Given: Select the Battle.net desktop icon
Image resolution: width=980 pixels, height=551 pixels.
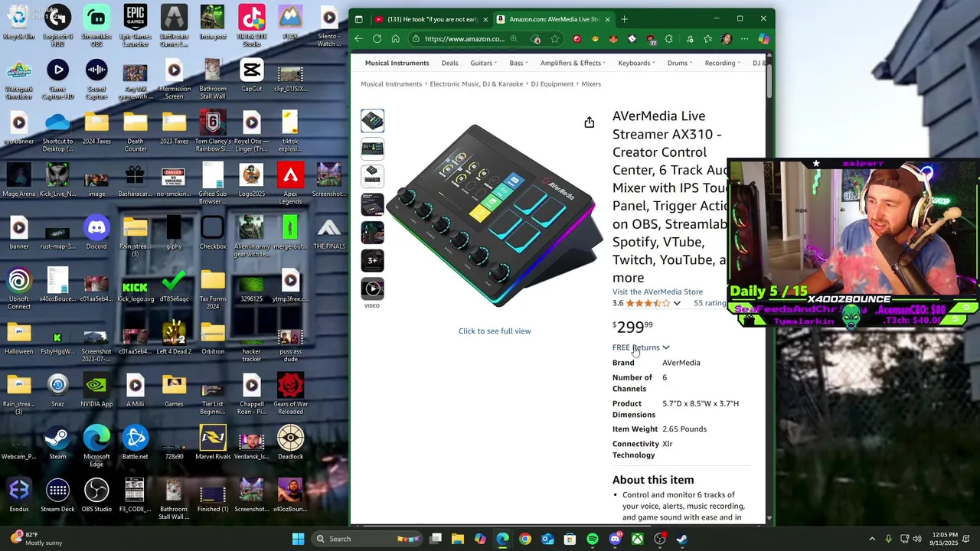Looking at the screenshot, I should [136, 443].
